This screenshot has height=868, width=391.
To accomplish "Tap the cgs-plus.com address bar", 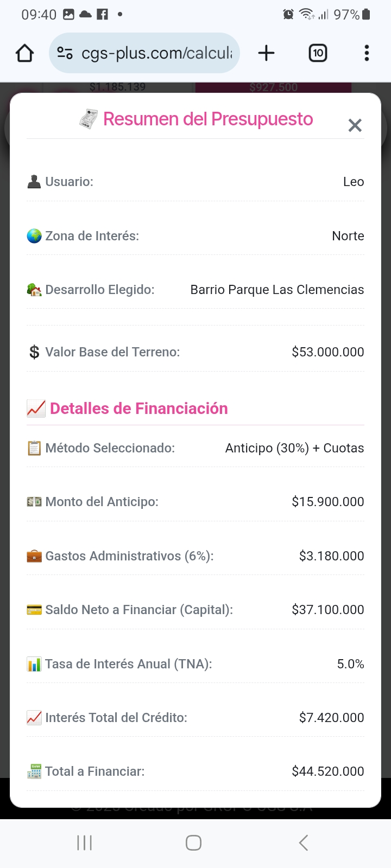I will 156,53.
